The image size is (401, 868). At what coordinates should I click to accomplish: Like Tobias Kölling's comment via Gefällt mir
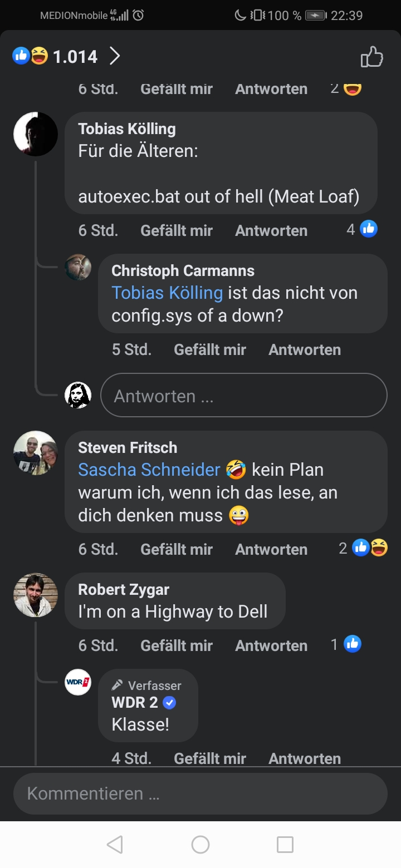click(177, 230)
